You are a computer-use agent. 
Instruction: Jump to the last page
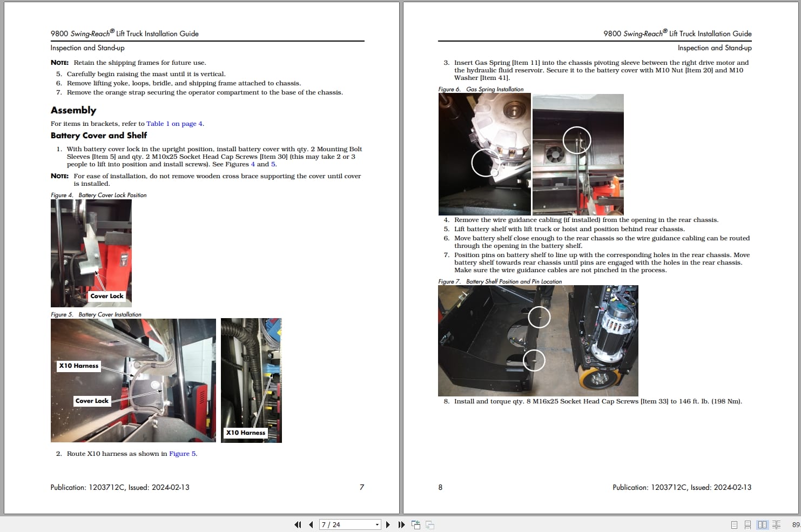401,524
